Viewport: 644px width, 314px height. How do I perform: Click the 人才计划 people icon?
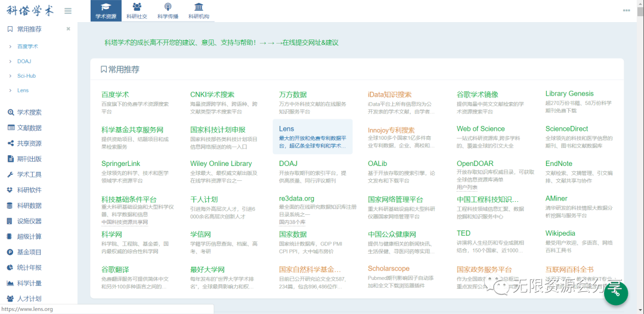[11, 298]
